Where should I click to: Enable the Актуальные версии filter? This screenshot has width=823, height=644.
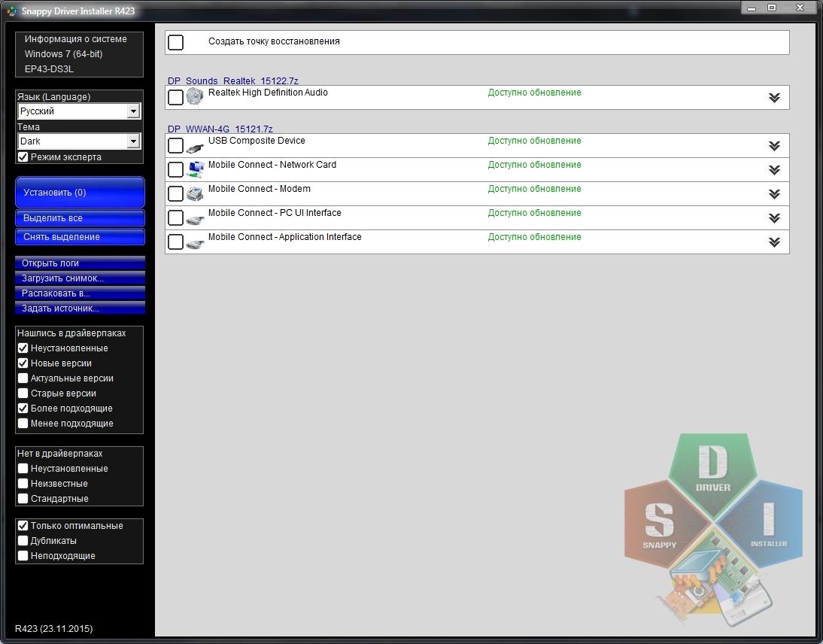[23, 378]
